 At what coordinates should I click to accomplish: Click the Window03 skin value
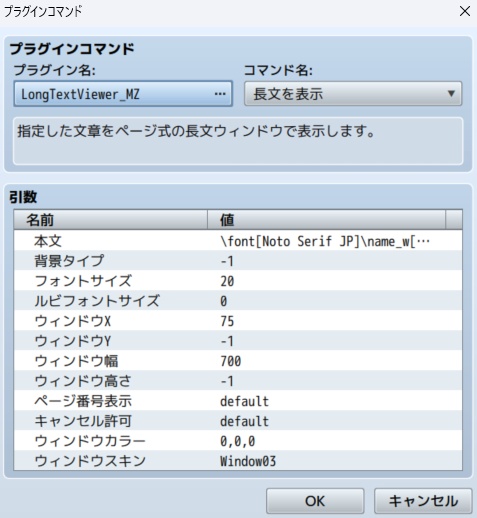click(248, 461)
